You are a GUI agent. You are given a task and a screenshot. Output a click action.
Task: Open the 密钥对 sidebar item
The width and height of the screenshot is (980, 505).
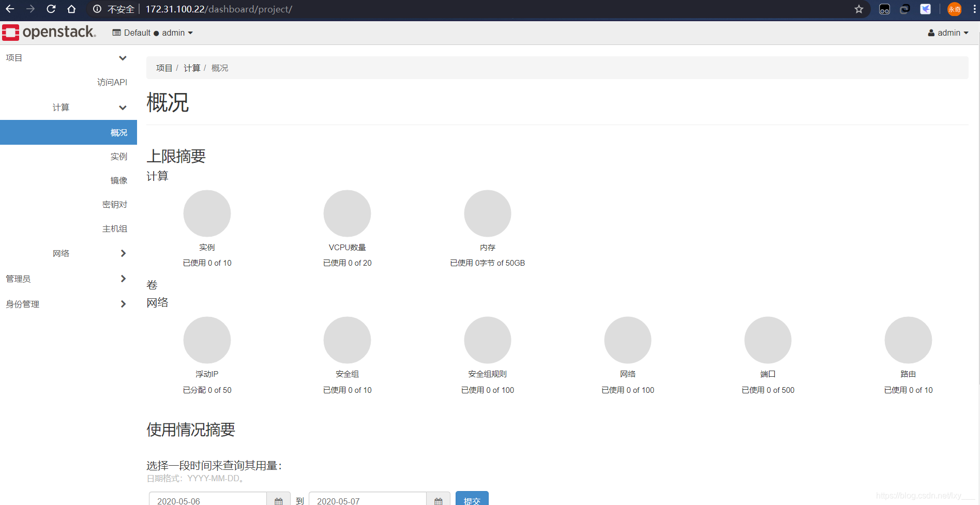coord(115,204)
